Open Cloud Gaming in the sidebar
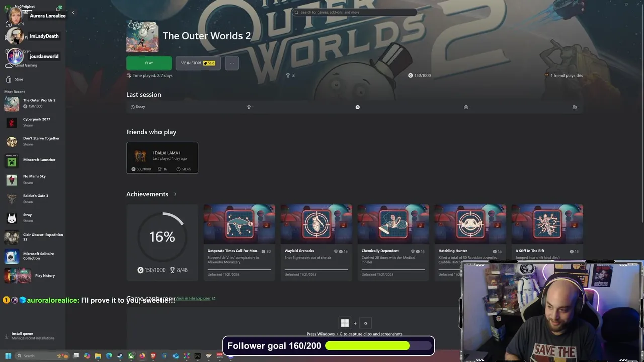Image resolution: width=644 pixels, height=362 pixels. pyautogui.click(x=25, y=65)
